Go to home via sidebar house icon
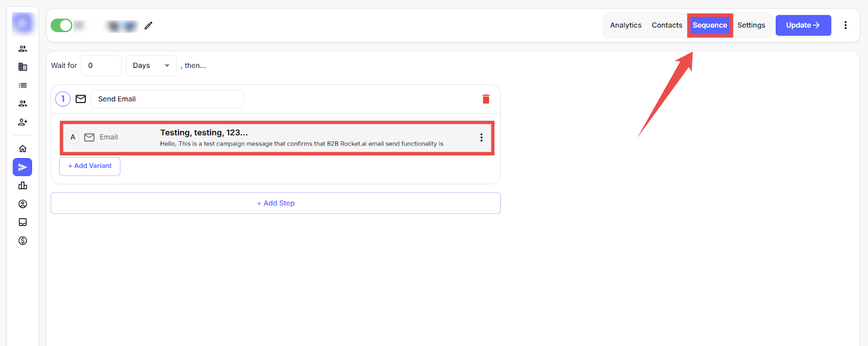Viewport: 868px width, 346px height. [x=23, y=149]
